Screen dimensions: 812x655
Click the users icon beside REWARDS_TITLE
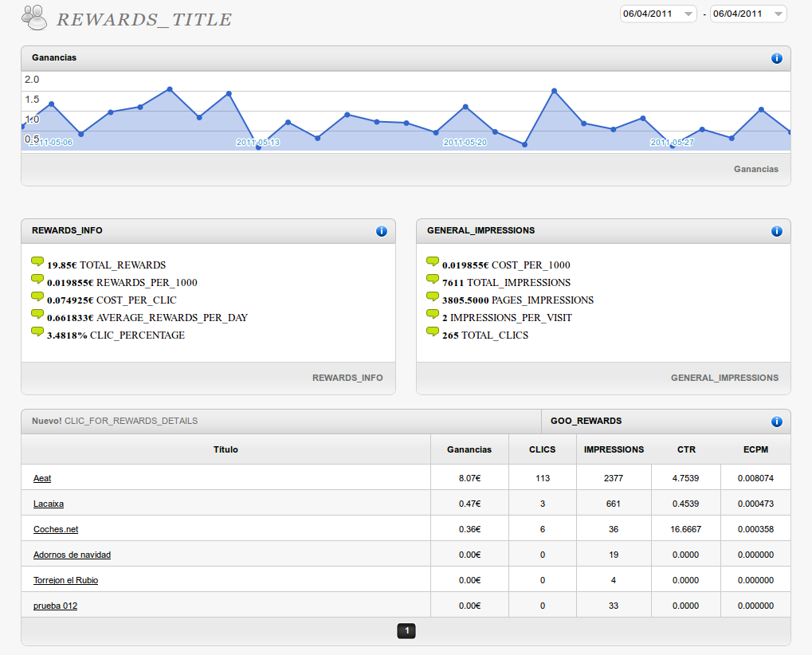tap(33, 16)
